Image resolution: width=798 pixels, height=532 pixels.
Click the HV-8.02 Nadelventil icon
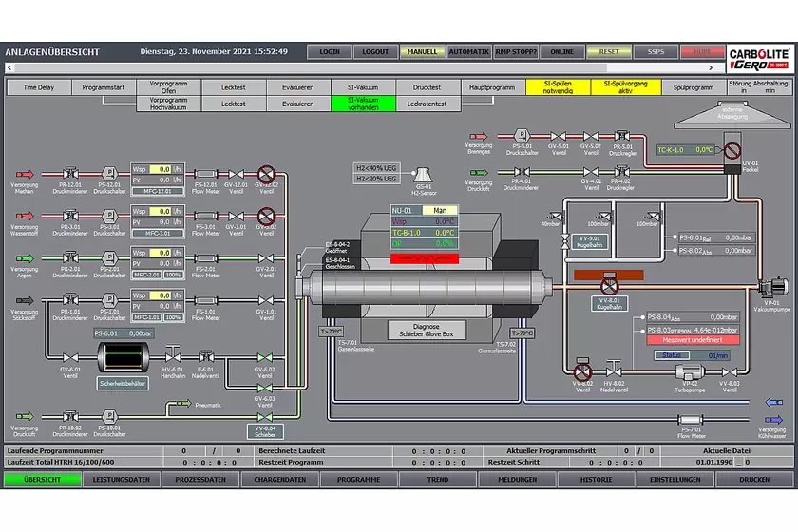(614, 368)
